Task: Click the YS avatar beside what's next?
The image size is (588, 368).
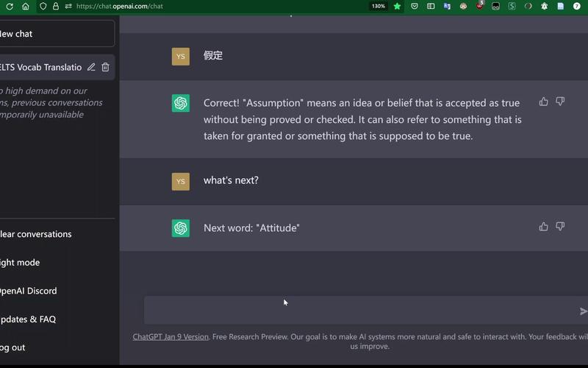Action: pos(181,181)
